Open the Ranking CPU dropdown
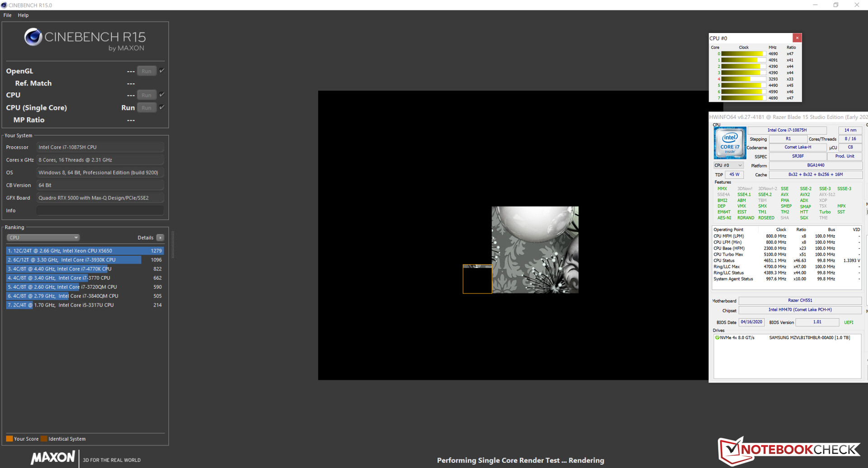Viewport: 868px width, 468px height. 43,237
